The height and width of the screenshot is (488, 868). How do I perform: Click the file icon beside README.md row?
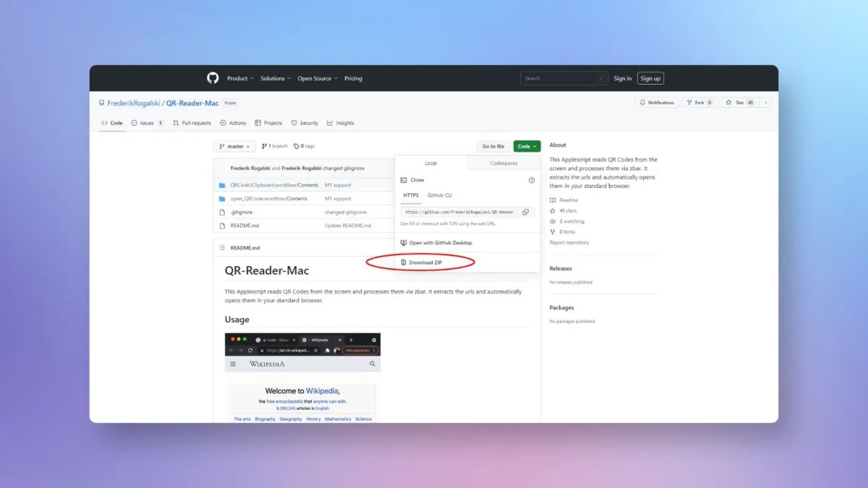(222, 226)
